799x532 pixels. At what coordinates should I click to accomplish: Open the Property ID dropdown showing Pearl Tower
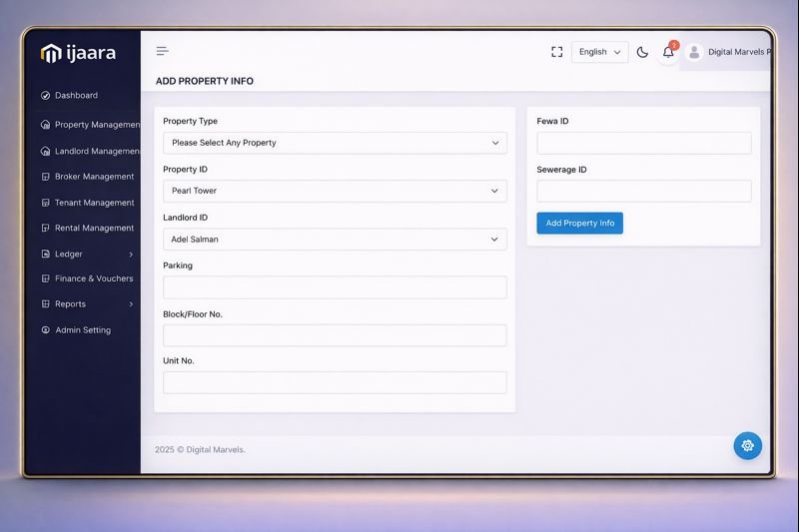[x=335, y=191]
